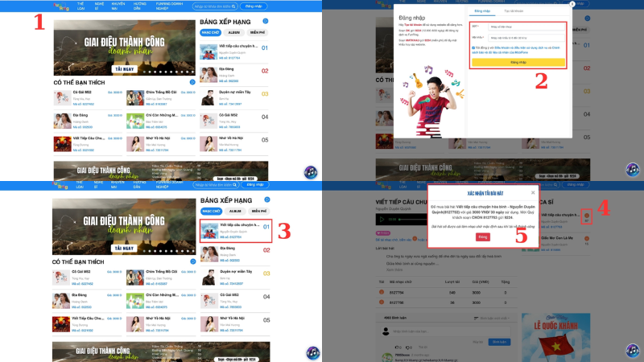Open highlighted rank 01 song in step 3 screen
The image size is (644, 362).
pyautogui.click(x=236, y=231)
